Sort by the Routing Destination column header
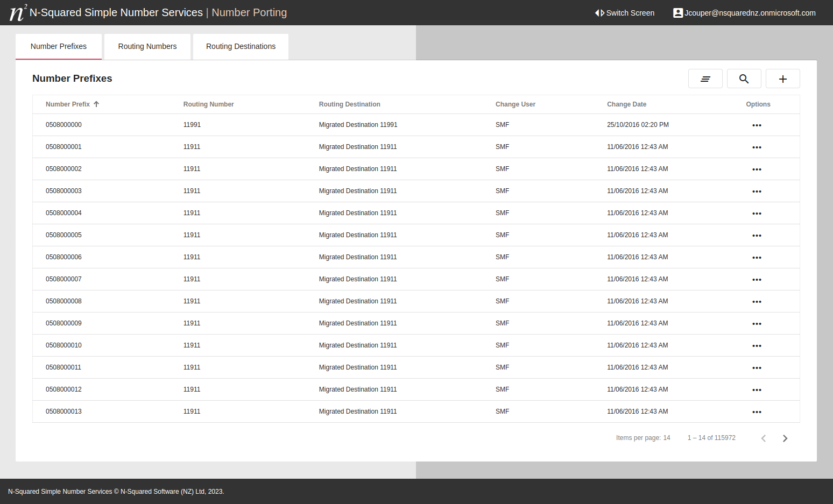 (349, 104)
